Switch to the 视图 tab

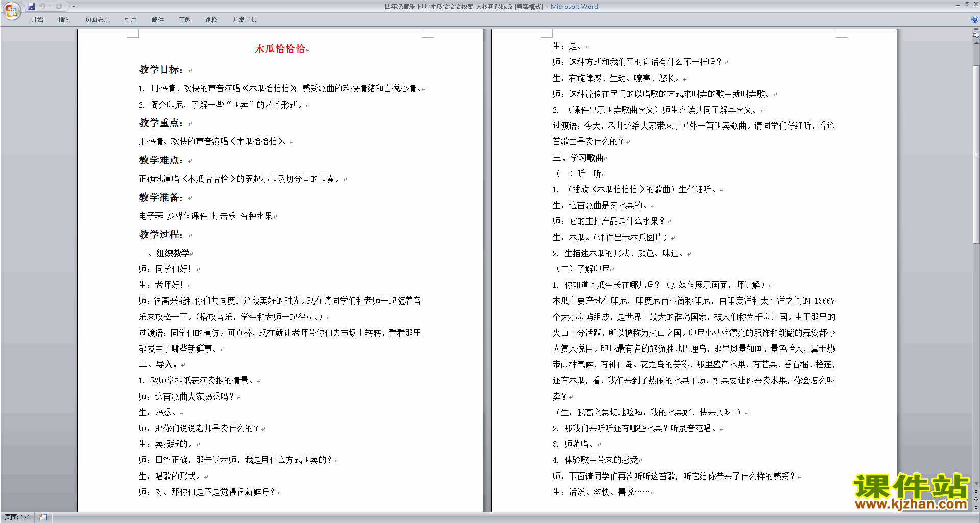click(x=212, y=19)
